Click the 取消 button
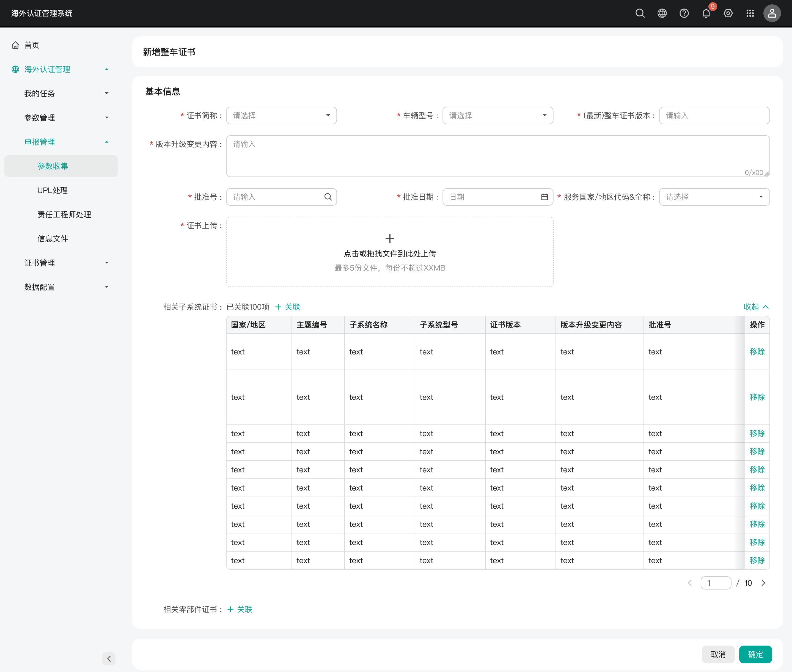This screenshot has height=672, width=792. pos(718,654)
